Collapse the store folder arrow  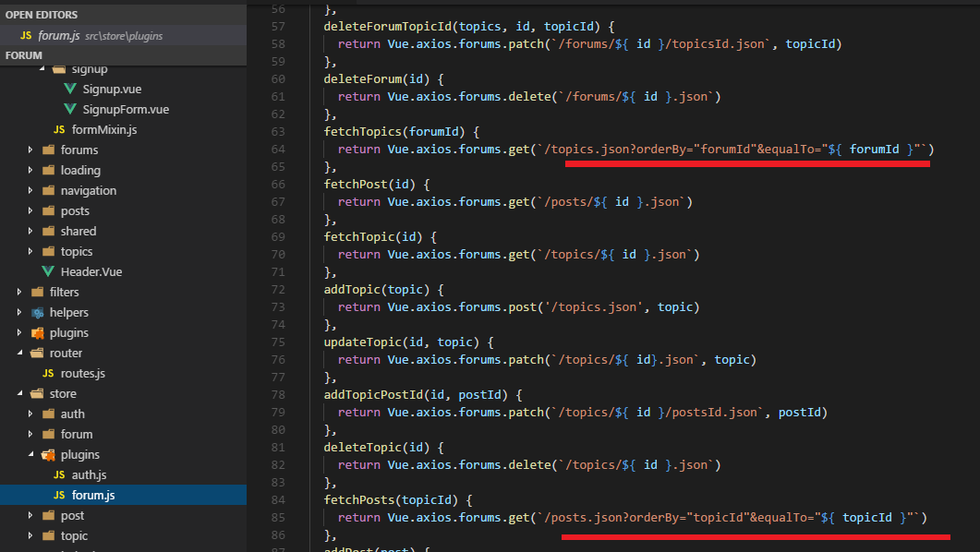point(19,393)
